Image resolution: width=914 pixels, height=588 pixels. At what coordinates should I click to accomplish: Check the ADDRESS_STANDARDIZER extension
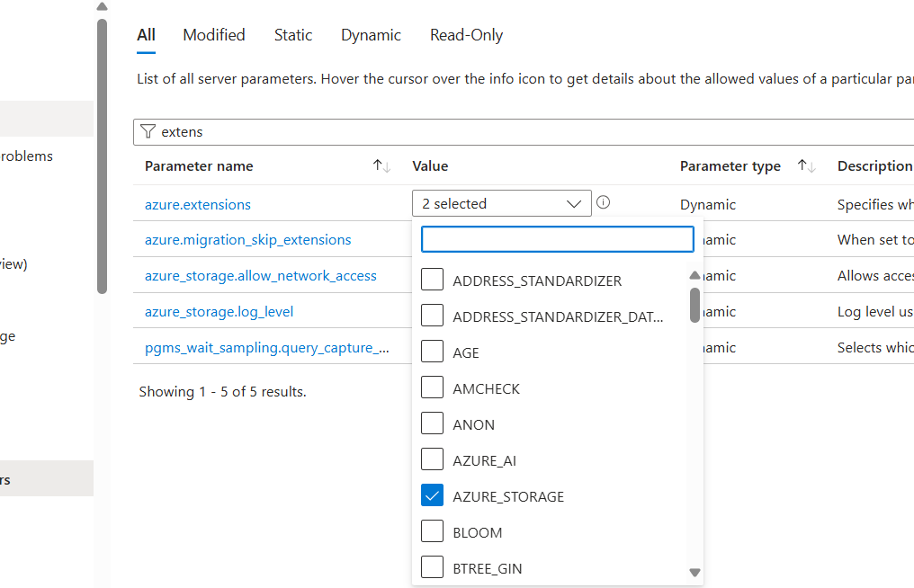pos(432,279)
